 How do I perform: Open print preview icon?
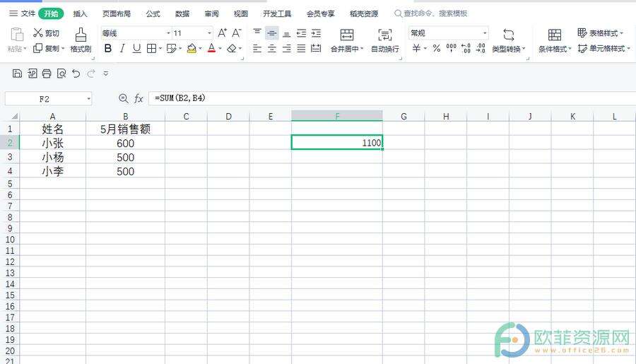[61, 74]
